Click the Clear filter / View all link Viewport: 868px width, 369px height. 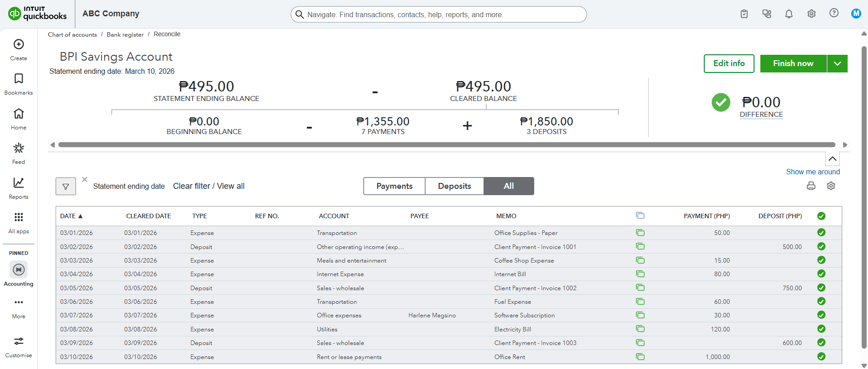pyautogui.click(x=209, y=186)
